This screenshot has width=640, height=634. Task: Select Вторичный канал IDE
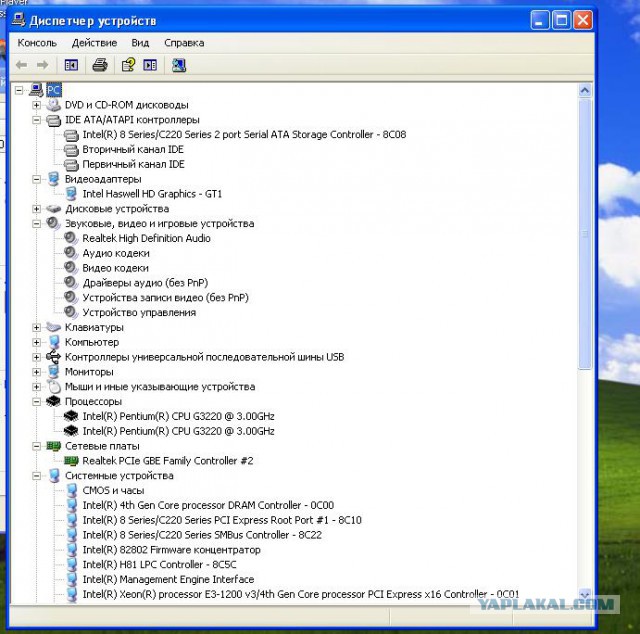point(133,149)
